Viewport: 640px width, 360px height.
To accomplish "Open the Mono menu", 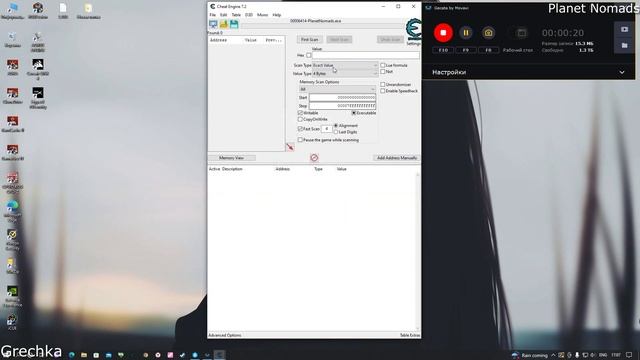I will coord(262,15).
